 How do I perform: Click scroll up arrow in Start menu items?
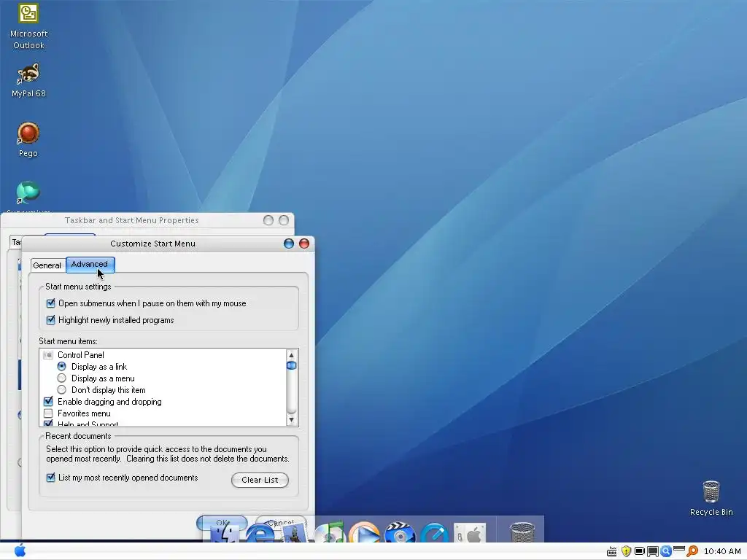point(291,355)
